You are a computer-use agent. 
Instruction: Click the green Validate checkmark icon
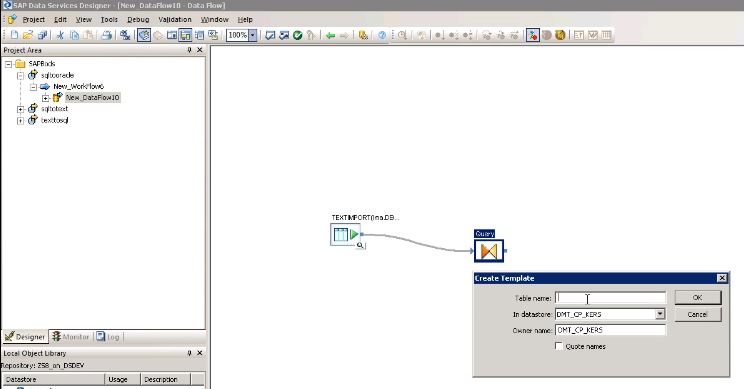(298, 35)
